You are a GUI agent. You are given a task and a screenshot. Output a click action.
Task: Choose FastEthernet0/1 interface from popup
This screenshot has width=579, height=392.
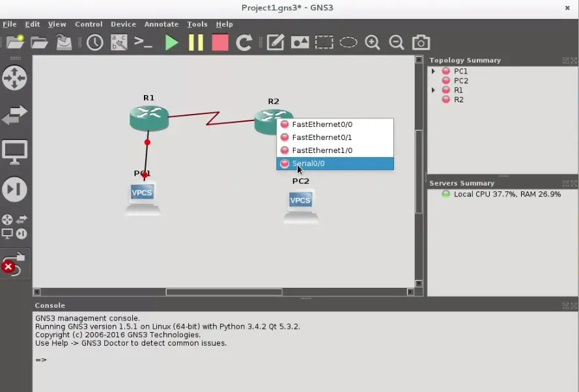coord(335,137)
